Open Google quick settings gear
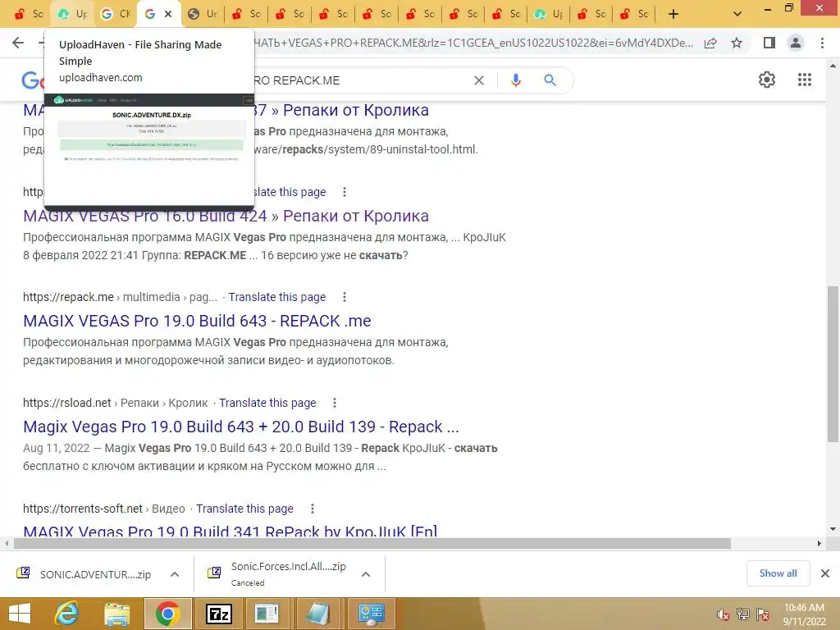 [x=767, y=80]
